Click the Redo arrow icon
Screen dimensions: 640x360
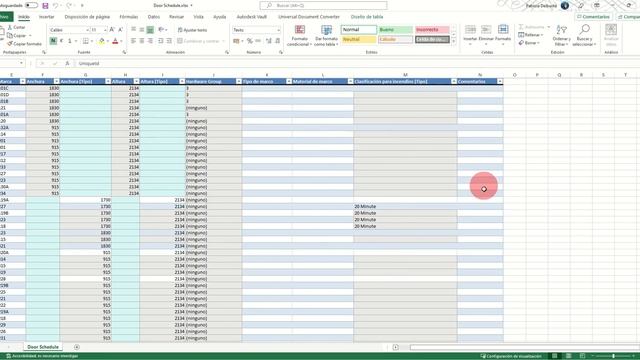[69, 6]
